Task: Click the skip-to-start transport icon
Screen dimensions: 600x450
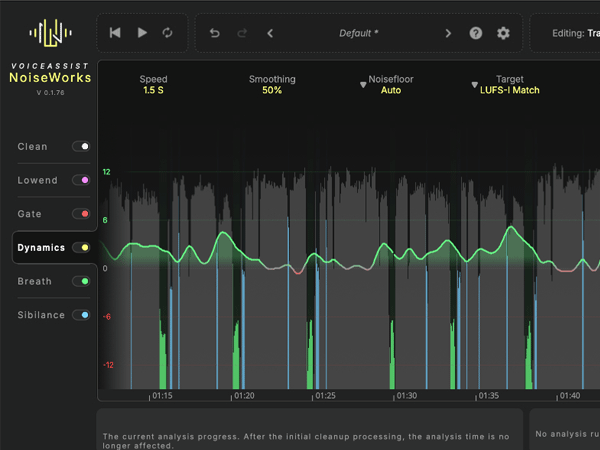Action: 115,33
